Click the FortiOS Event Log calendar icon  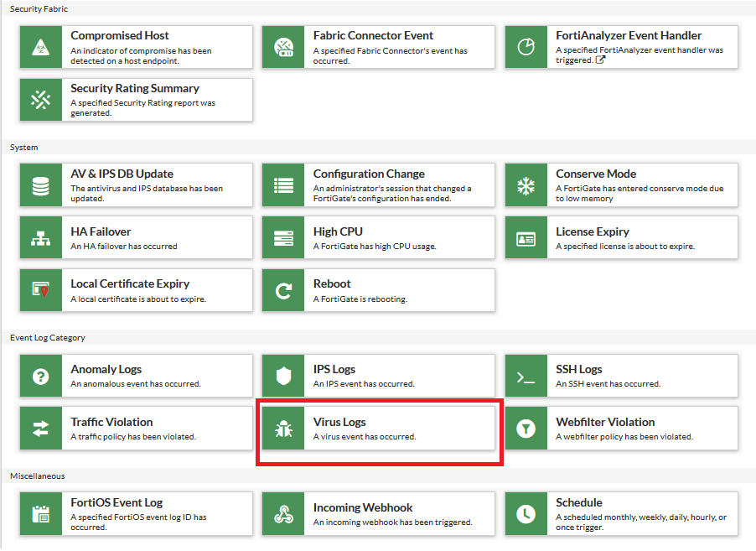coord(41,514)
